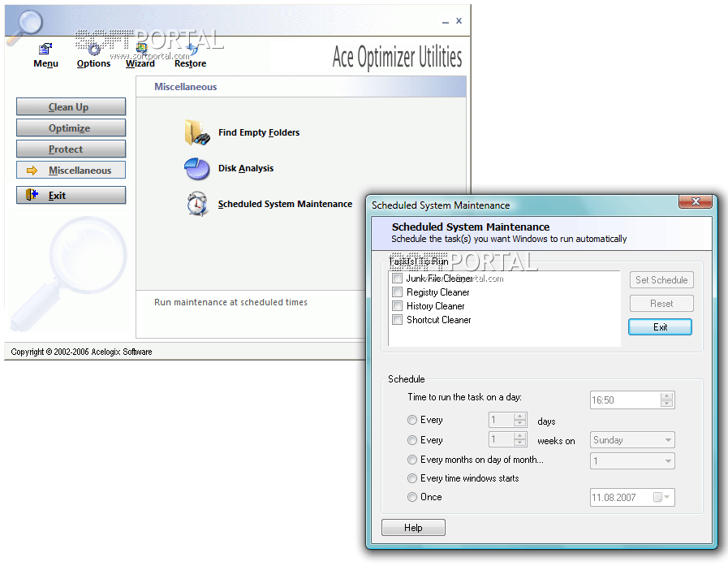Increment the weeks interval spinner

[520, 436]
